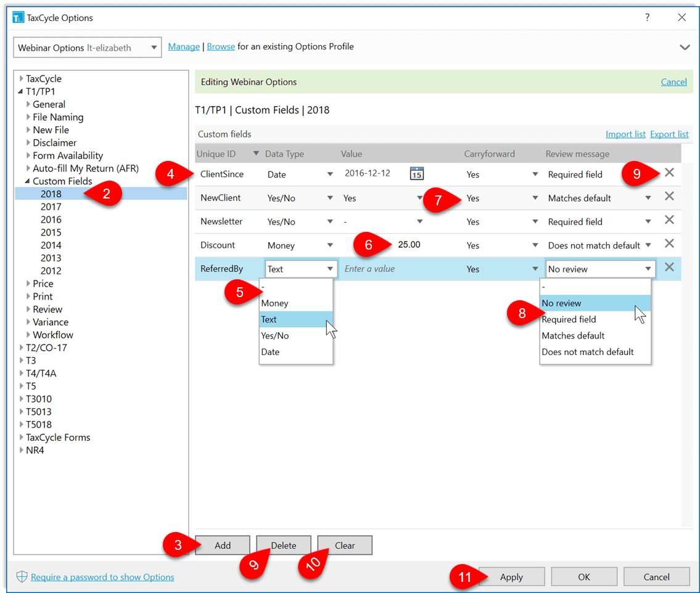Image resolution: width=700 pixels, height=593 pixels.
Task: Open Require a password to show Options
Action: pyautogui.click(x=102, y=577)
